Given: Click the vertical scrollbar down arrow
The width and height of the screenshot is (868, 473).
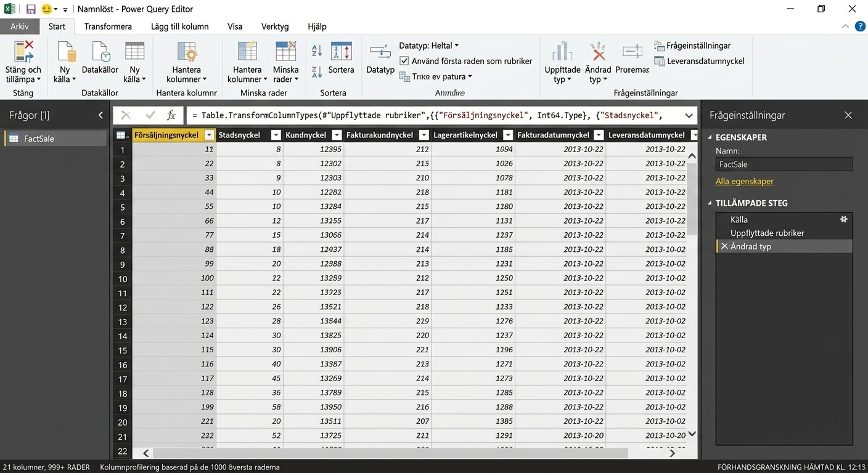Looking at the screenshot, I should tap(692, 434).
